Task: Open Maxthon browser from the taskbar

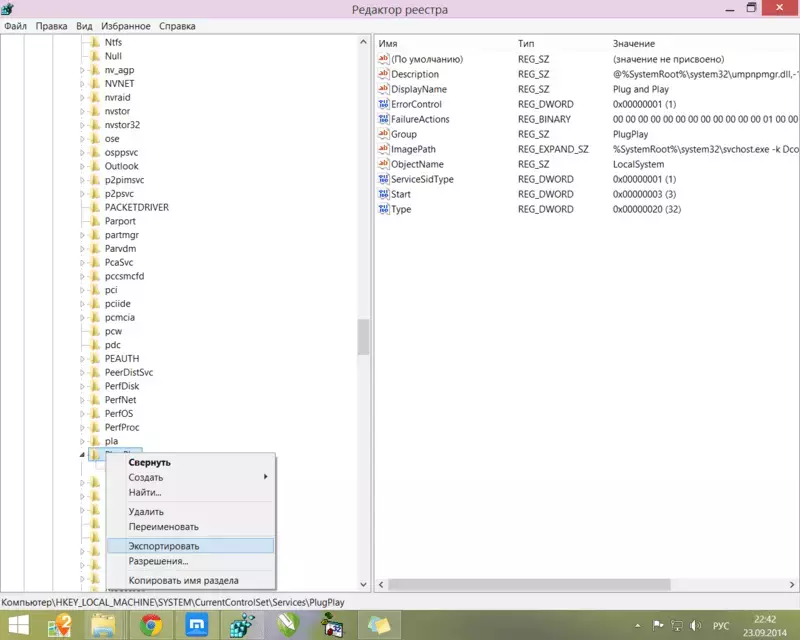Action: pyautogui.click(x=196, y=625)
